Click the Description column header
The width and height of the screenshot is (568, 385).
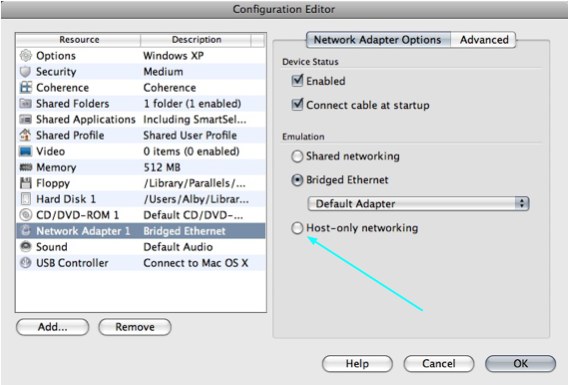click(196, 40)
